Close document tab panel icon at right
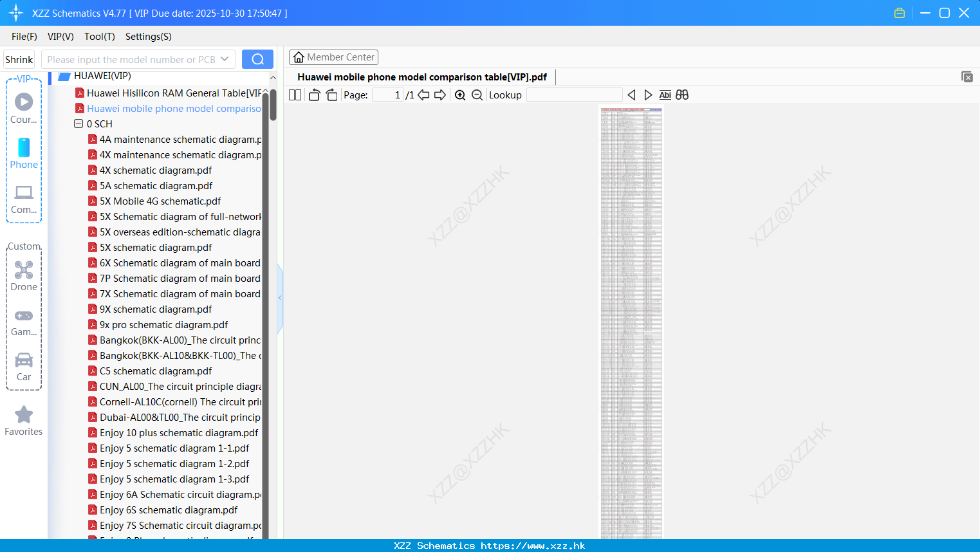Viewport: 980px width, 552px height. click(967, 77)
